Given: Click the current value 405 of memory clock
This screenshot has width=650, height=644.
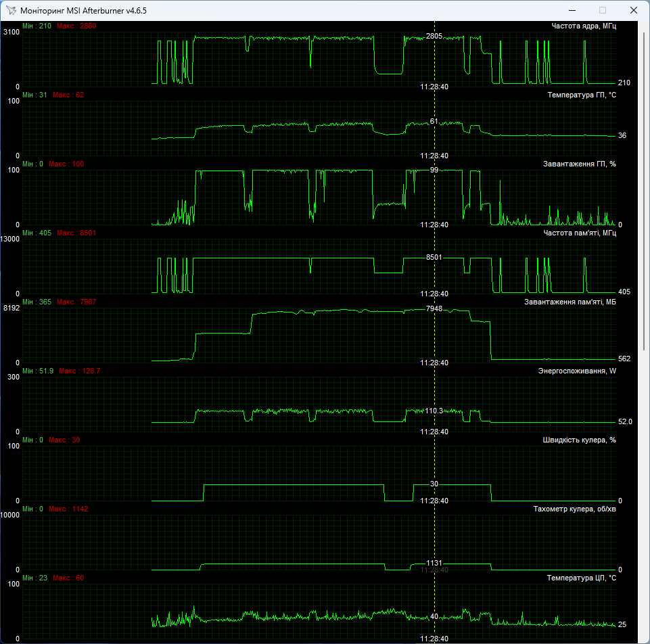Looking at the screenshot, I should 624,292.
